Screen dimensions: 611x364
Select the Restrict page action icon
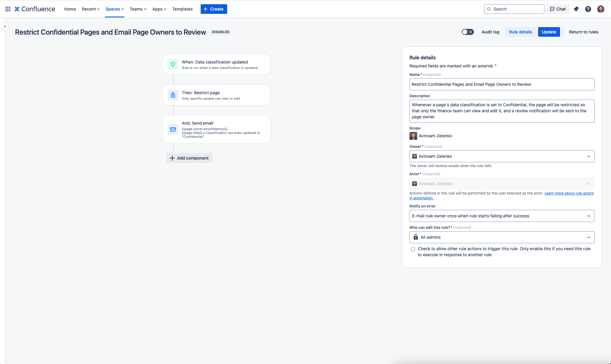point(173,95)
